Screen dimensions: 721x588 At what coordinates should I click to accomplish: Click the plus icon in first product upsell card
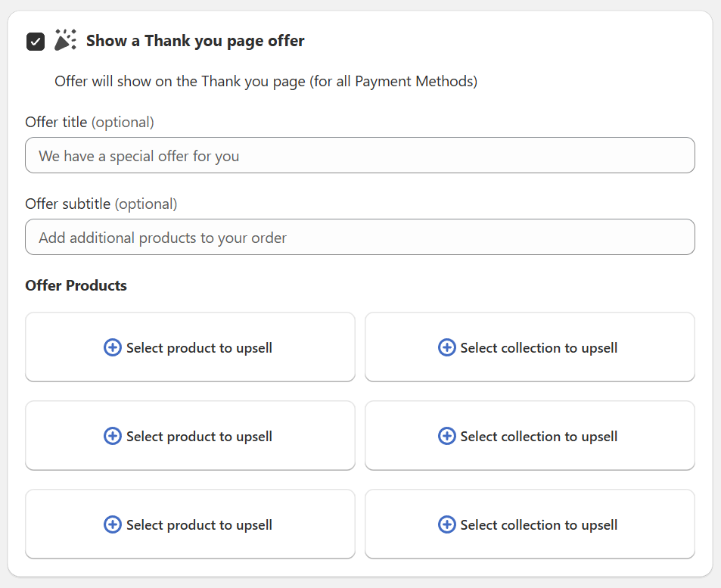(112, 347)
